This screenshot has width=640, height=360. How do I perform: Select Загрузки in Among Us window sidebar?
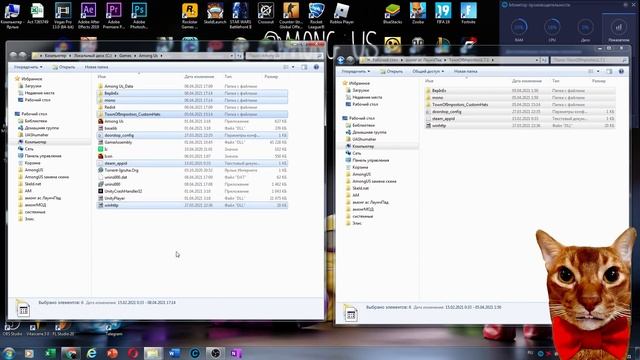(x=33, y=86)
